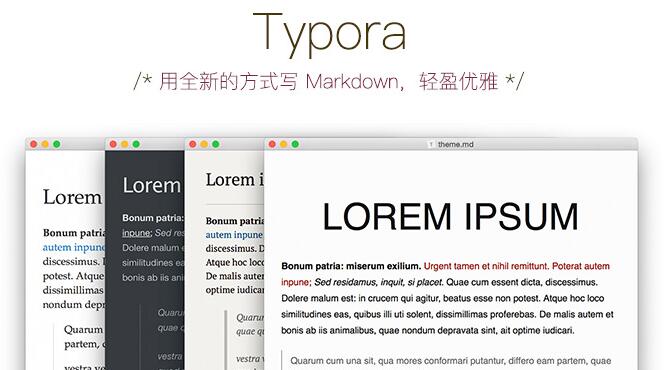This screenshot has height=370, width=664.
Task: Close the dark theme window
Action: 113,144
